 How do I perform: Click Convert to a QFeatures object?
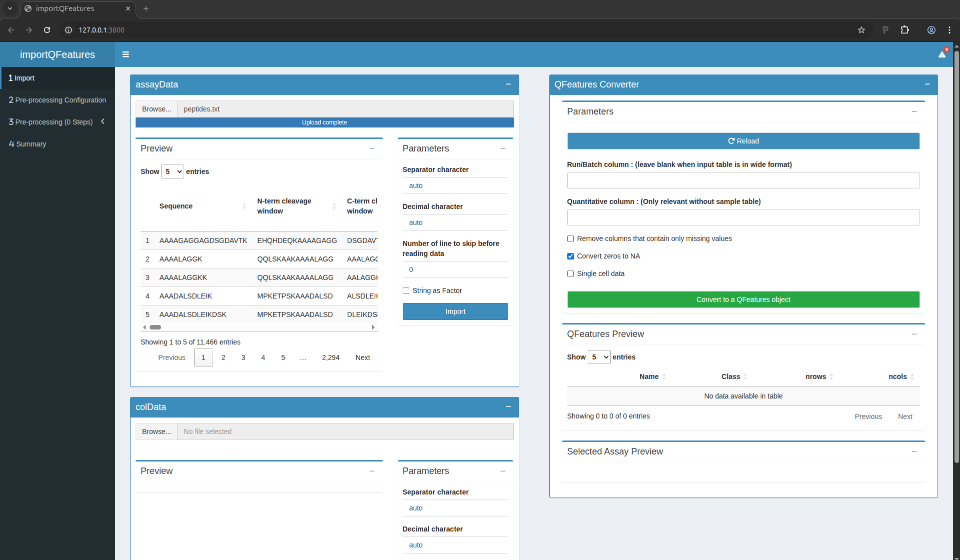[743, 299]
